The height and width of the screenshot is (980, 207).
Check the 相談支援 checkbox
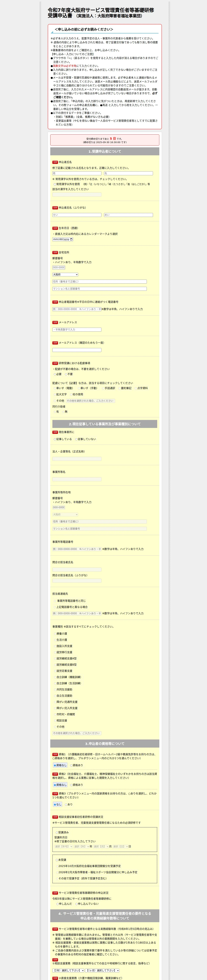click(x=55, y=720)
